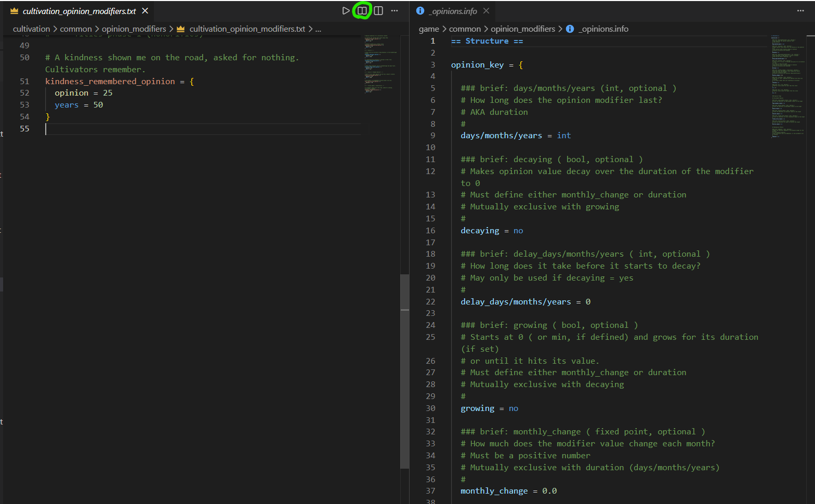The height and width of the screenshot is (504, 815).
Task: Select 'common' in right breadcrumb
Action: [465, 29]
